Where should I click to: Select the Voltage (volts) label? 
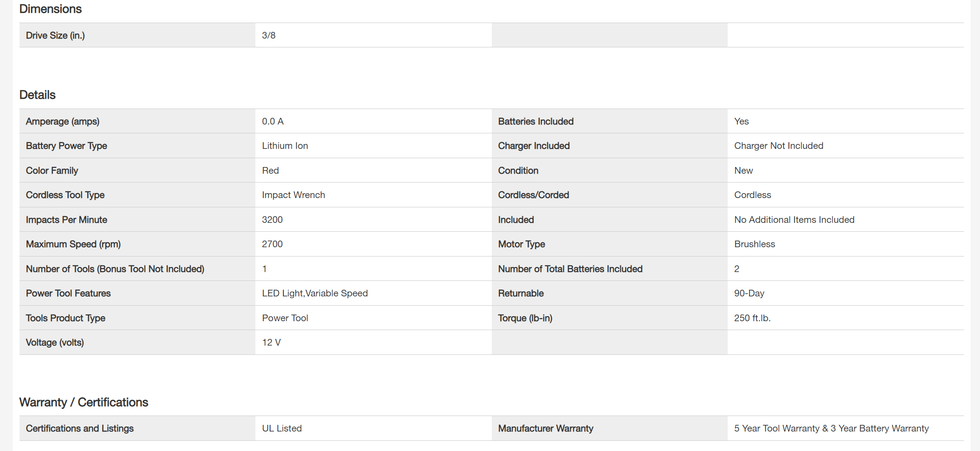pyautogui.click(x=55, y=342)
